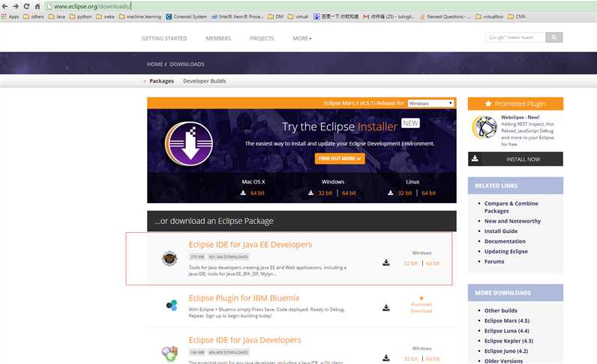Click the download arrow for Java EE Developers

[x=386, y=262]
